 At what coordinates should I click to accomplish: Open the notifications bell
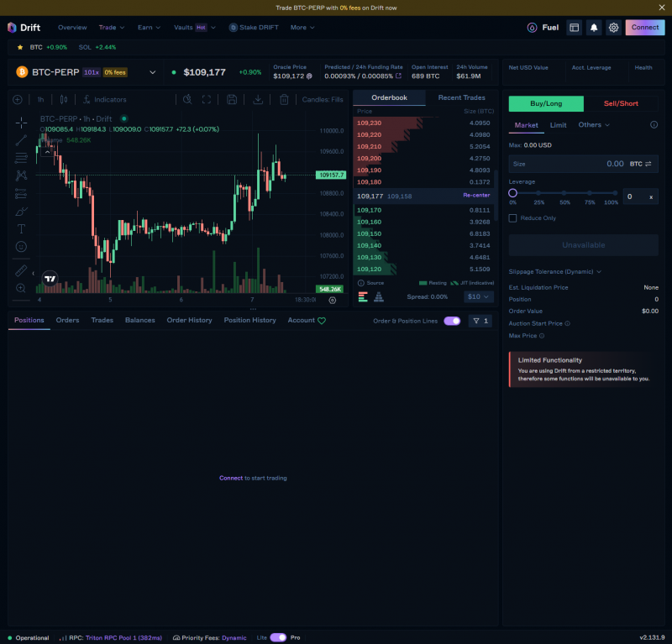594,28
